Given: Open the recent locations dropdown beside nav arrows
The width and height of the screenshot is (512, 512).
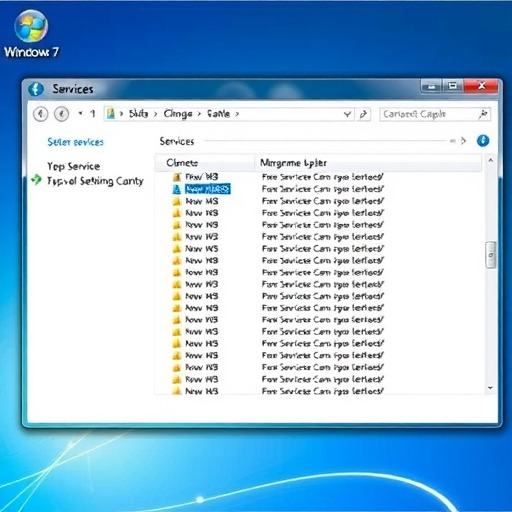Looking at the screenshot, I should pyautogui.click(x=80, y=113).
